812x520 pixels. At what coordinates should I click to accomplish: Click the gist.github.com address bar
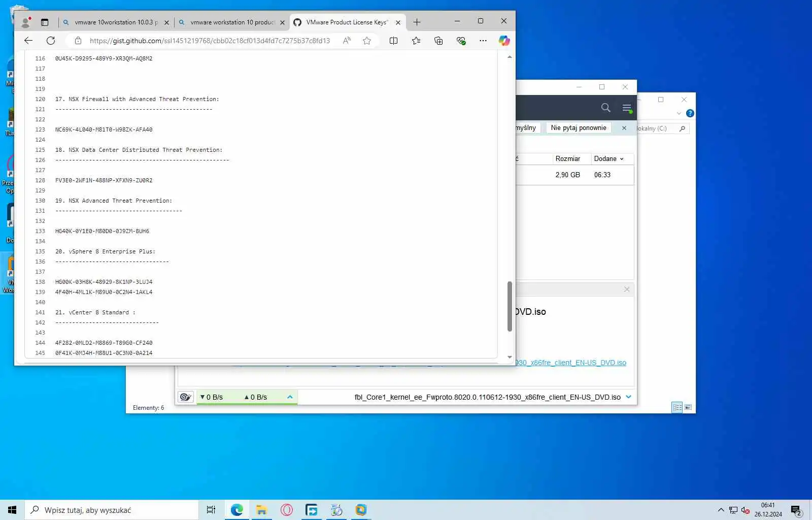pos(210,41)
